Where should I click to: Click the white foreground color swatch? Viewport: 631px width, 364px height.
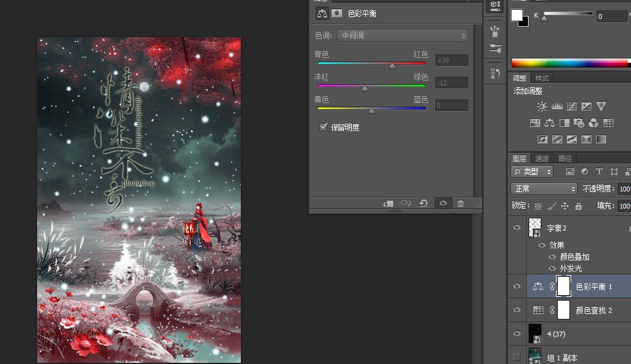tap(516, 15)
